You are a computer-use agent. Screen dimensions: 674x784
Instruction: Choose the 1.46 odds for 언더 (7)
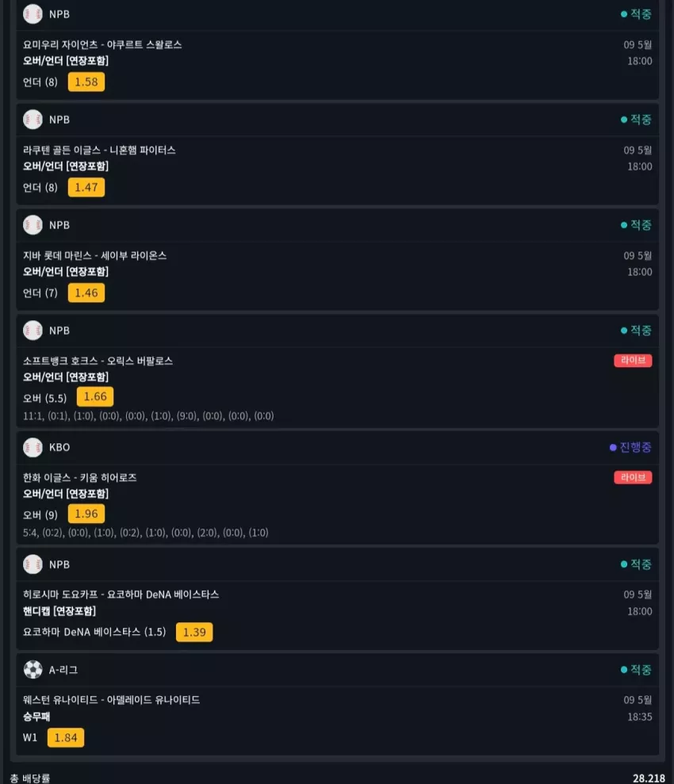pyautogui.click(x=86, y=293)
